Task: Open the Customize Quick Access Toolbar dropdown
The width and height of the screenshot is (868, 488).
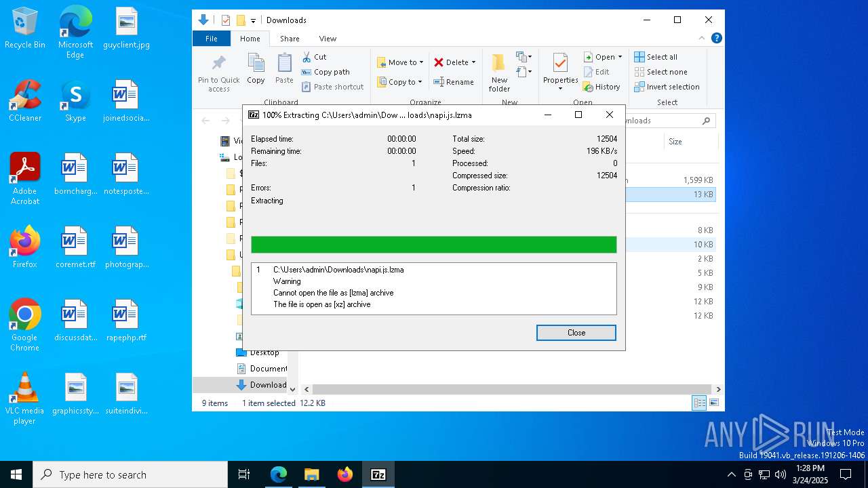Action: tap(253, 20)
